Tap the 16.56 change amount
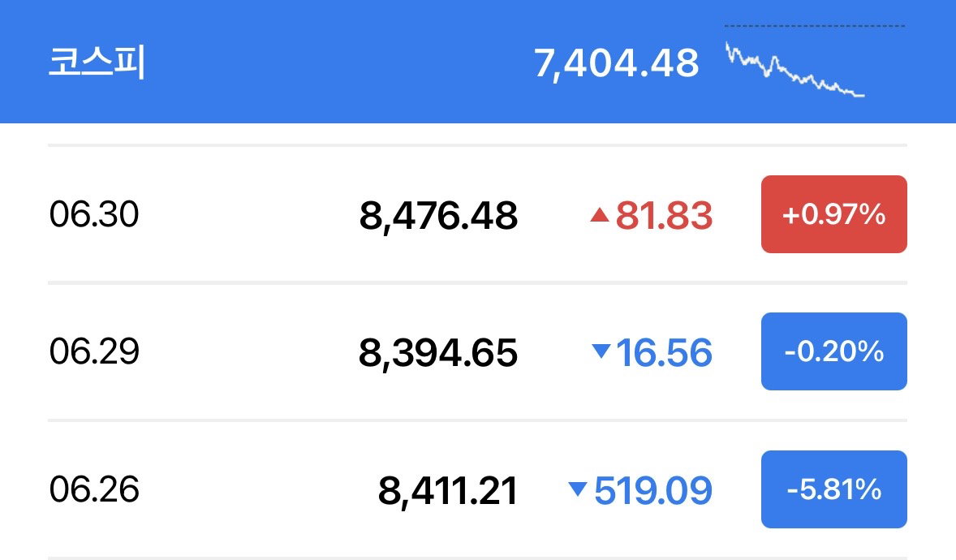The height and width of the screenshot is (560, 956). (664, 352)
